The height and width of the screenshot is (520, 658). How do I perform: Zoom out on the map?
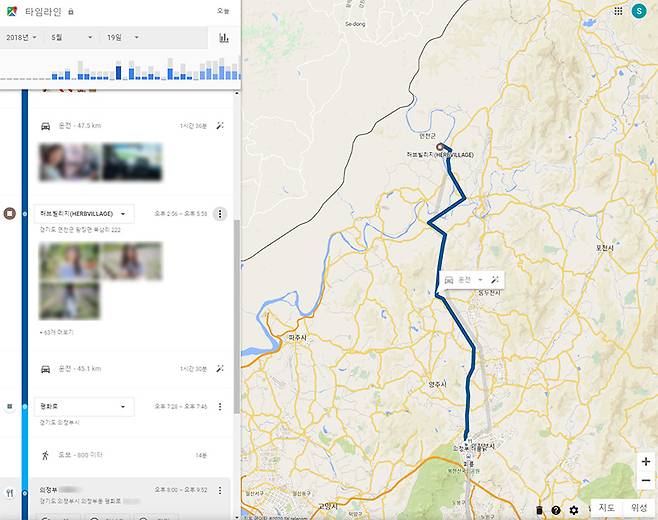[x=645, y=480]
